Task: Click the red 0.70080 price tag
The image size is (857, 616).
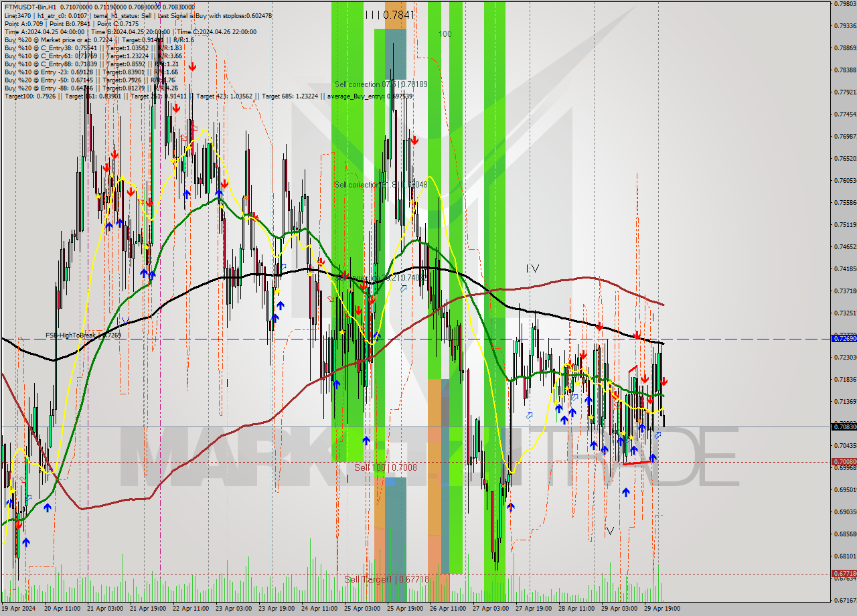Action: point(844,461)
